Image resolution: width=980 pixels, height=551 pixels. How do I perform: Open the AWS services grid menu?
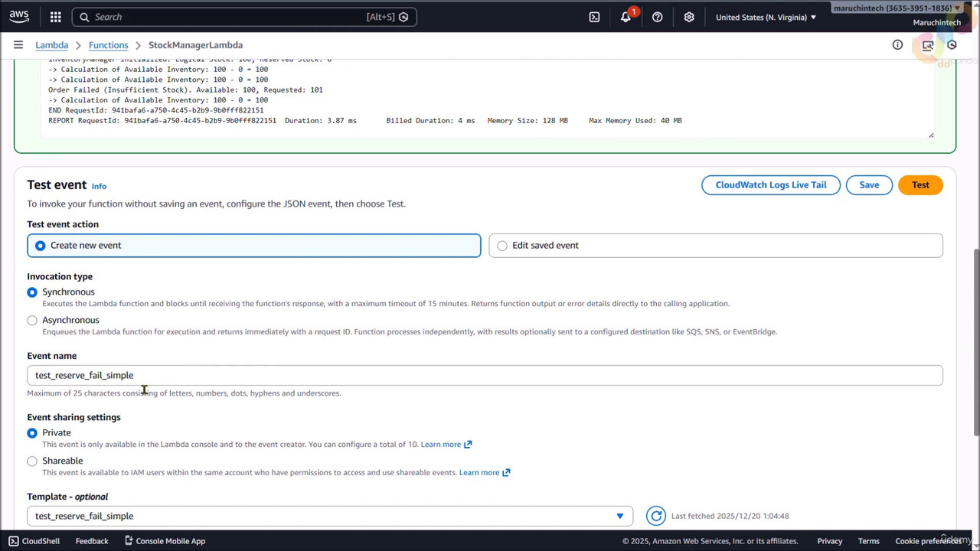tap(55, 17)
